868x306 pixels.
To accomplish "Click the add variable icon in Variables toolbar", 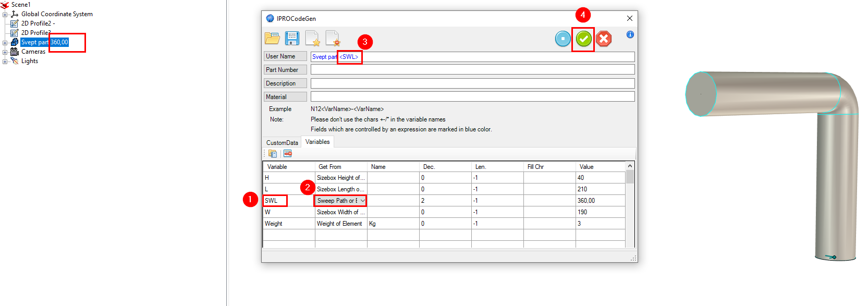I will (273, 154).
